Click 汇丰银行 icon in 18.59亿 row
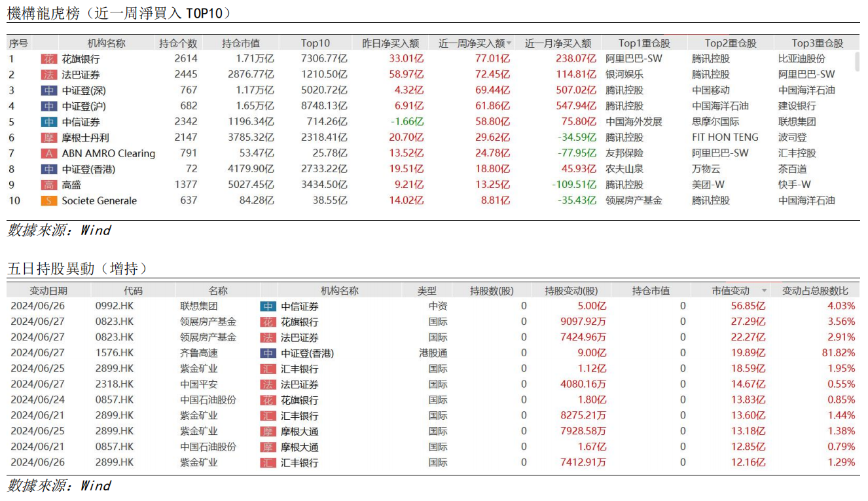 pos(268,369)
